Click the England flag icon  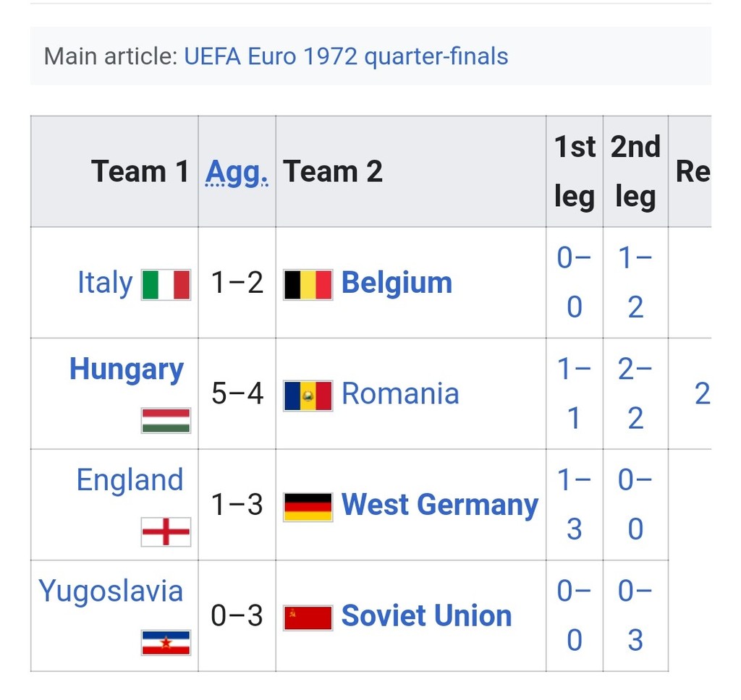(x=166, y=532)
